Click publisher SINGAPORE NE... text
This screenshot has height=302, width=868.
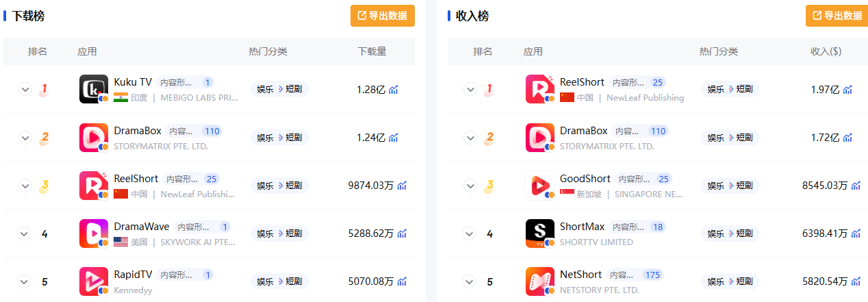(x=649, y=194)
